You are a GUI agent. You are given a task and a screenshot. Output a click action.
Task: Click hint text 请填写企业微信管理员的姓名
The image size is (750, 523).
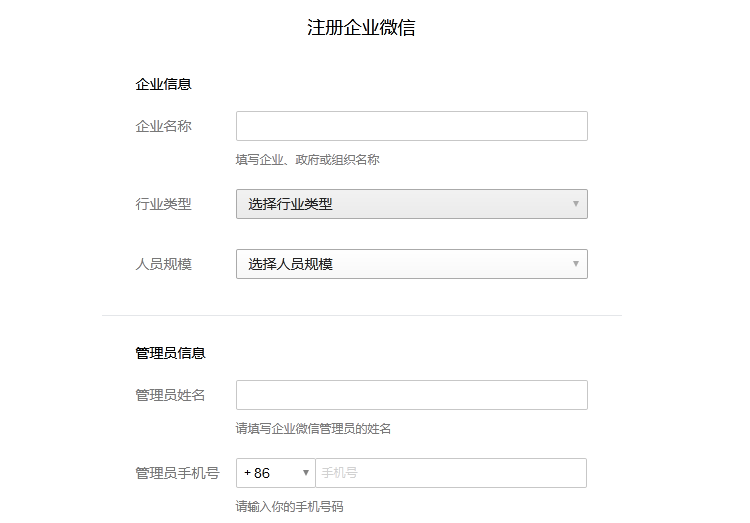point(313,428)
